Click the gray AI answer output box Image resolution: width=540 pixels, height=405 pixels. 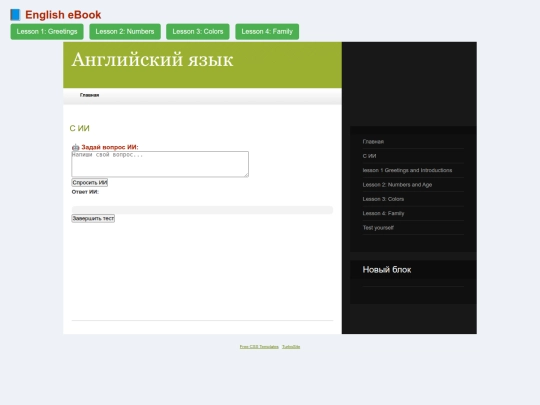(202, 210)
